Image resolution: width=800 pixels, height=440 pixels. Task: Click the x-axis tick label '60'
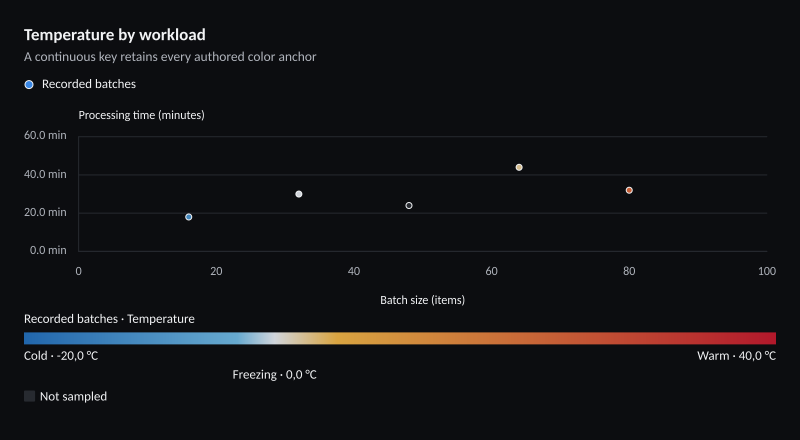(x=491, y=272)
